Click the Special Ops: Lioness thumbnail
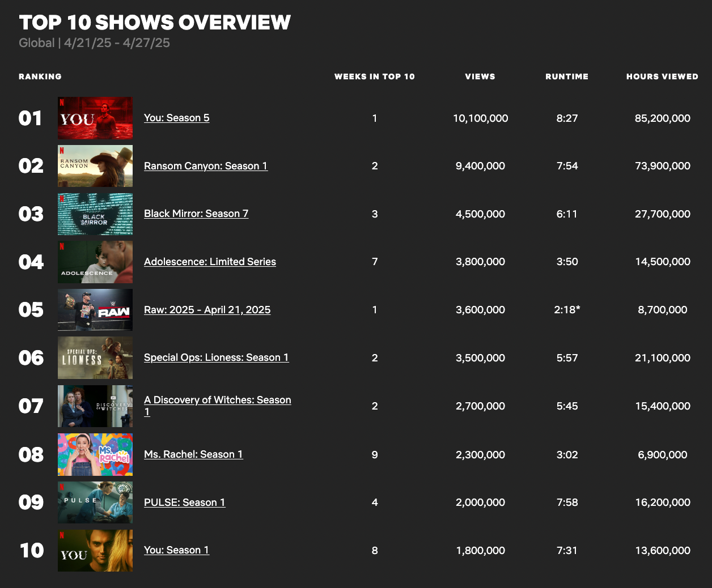Screen dimensions: 712x588 click(x=95, y=358)
